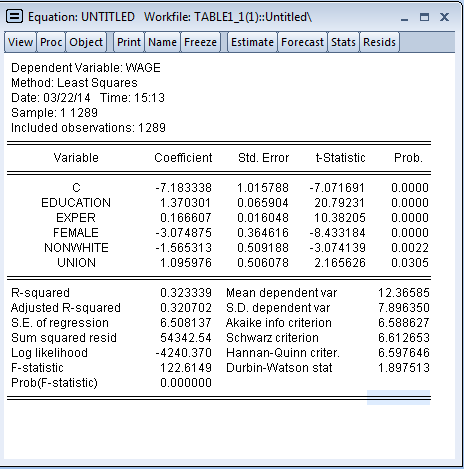Click the Coefficient column header
This screenshot has height=469, width=464.
point(183,158)
